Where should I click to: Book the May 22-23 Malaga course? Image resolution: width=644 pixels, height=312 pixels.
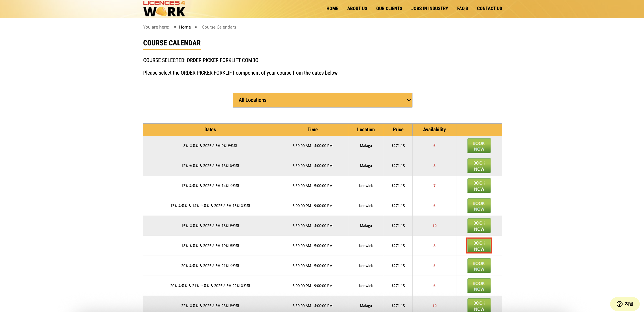coord(479,305)
